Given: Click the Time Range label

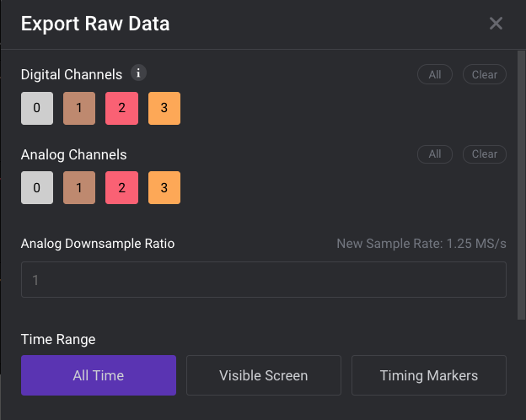Looking at the screenshot, I should tap(58, 339).
